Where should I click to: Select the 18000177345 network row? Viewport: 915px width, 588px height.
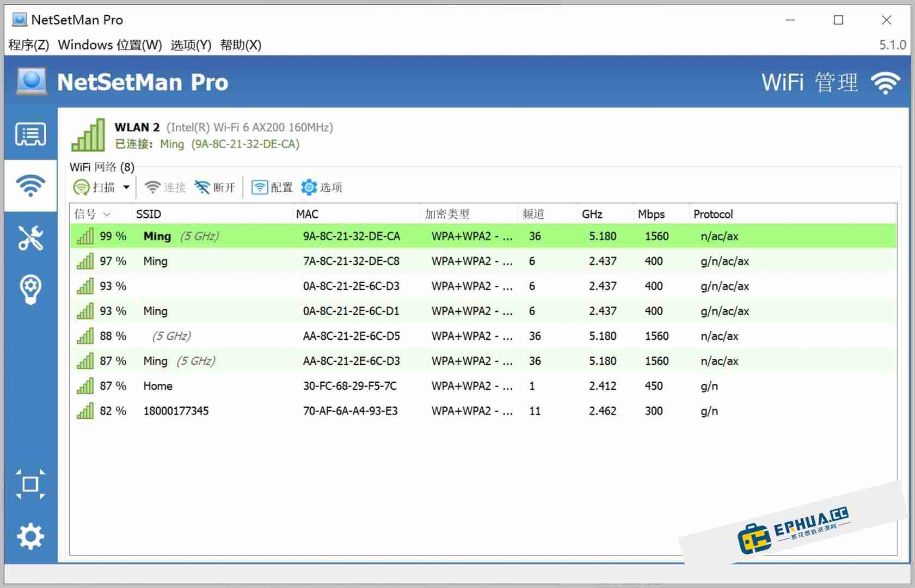point(483,411)
